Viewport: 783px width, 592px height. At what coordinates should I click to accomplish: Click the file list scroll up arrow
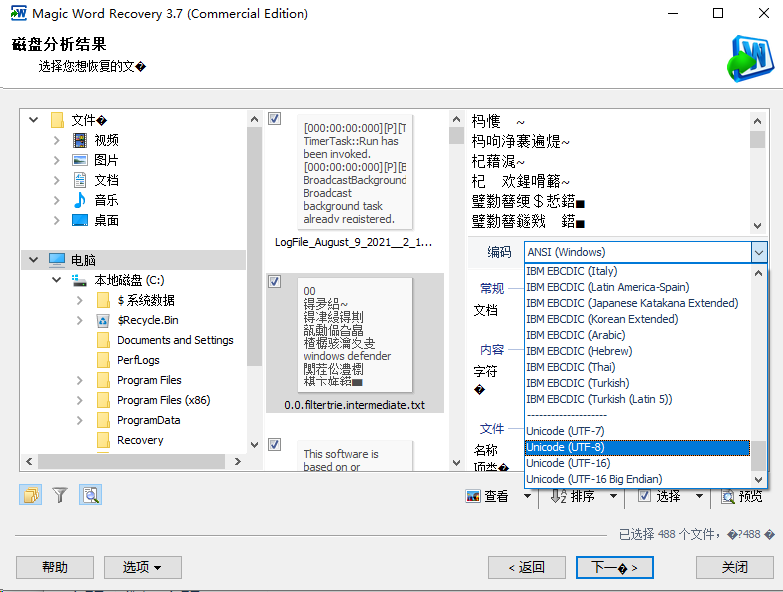(x=456, y=119)
